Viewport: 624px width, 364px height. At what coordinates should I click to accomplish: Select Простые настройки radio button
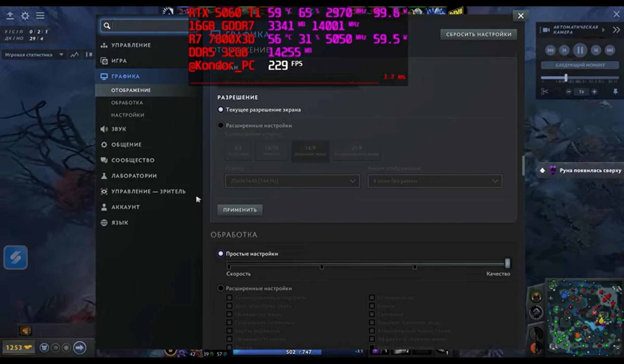click(220, 254)
